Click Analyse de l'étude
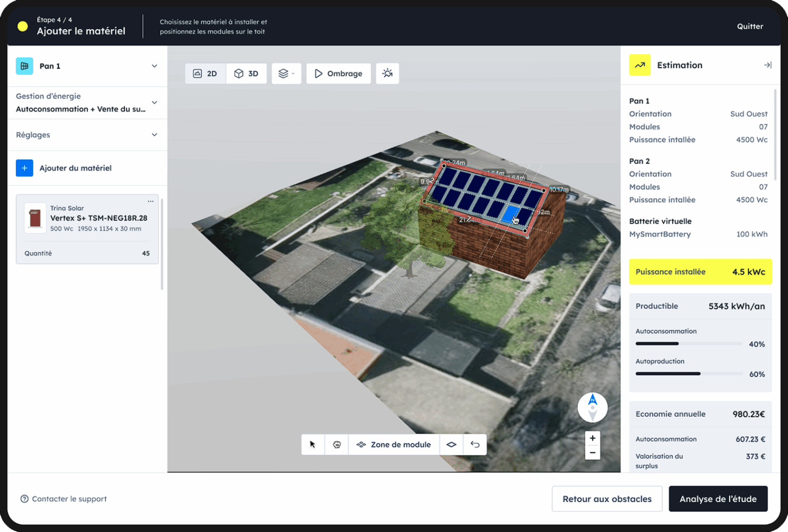 point(718,499)
